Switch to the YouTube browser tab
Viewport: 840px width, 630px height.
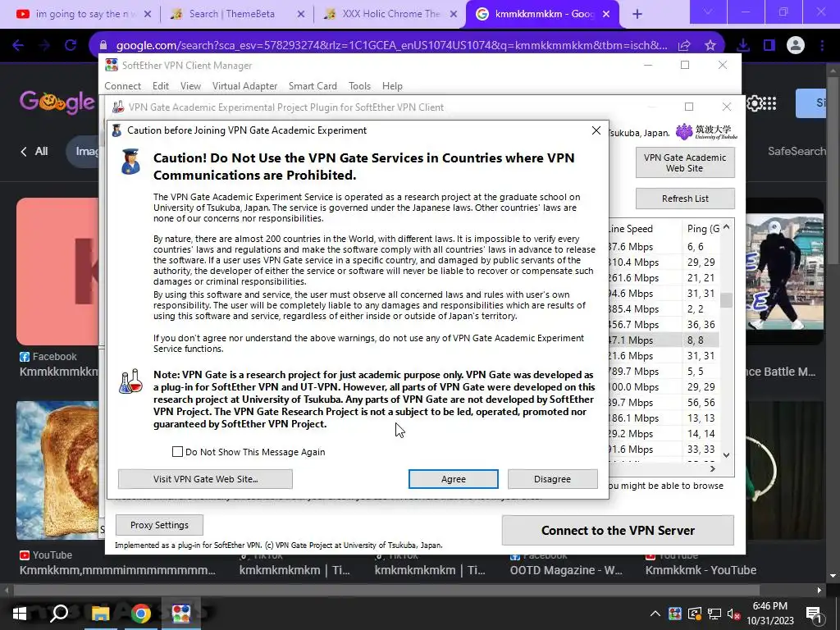tap(83, 14)
